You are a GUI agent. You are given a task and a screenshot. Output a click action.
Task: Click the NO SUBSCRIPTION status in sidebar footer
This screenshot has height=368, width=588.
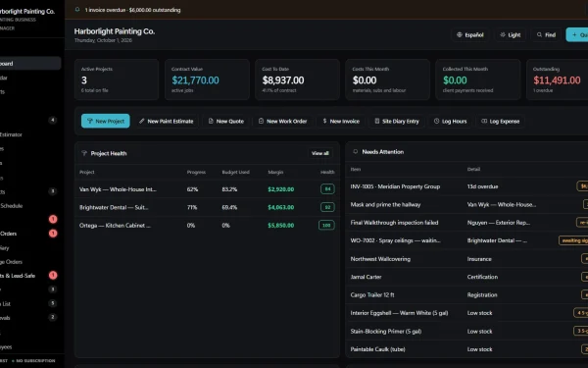(x=35, y=361)
